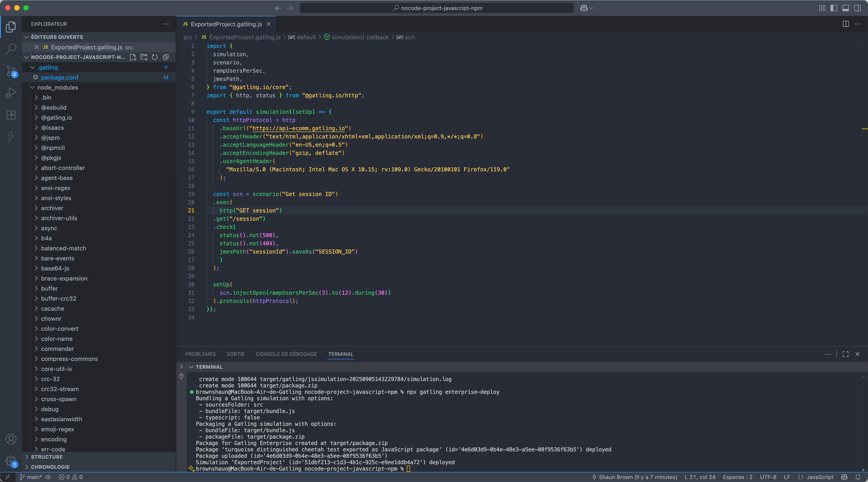868x482 pixels.
Task: Open notifications bell in status bar
Action: click(x=857, y=477)
